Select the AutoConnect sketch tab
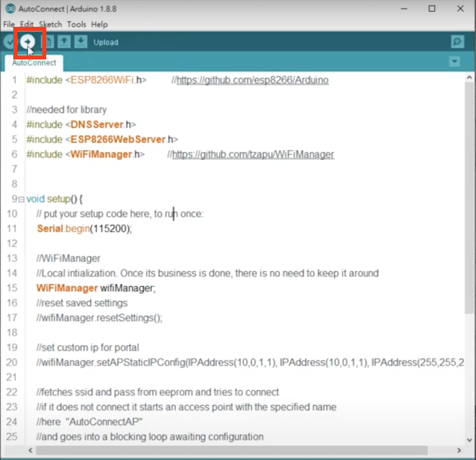 34,63
